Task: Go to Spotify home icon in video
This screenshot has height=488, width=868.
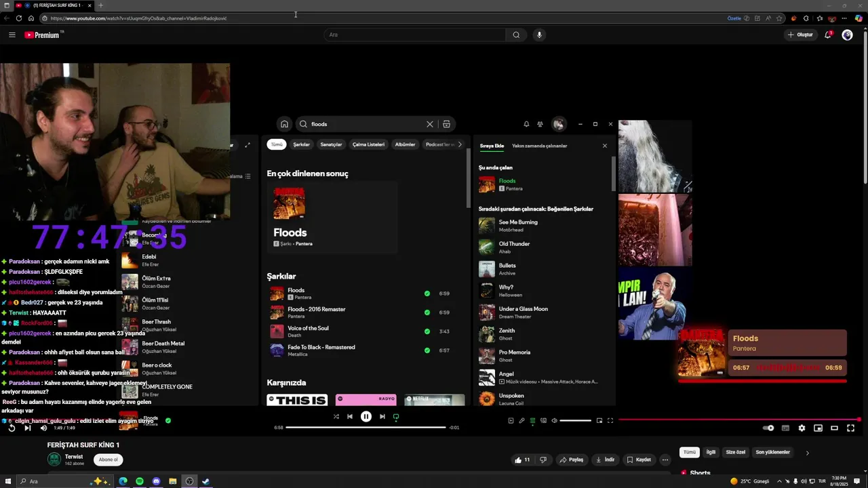Action: click(284, 124)
